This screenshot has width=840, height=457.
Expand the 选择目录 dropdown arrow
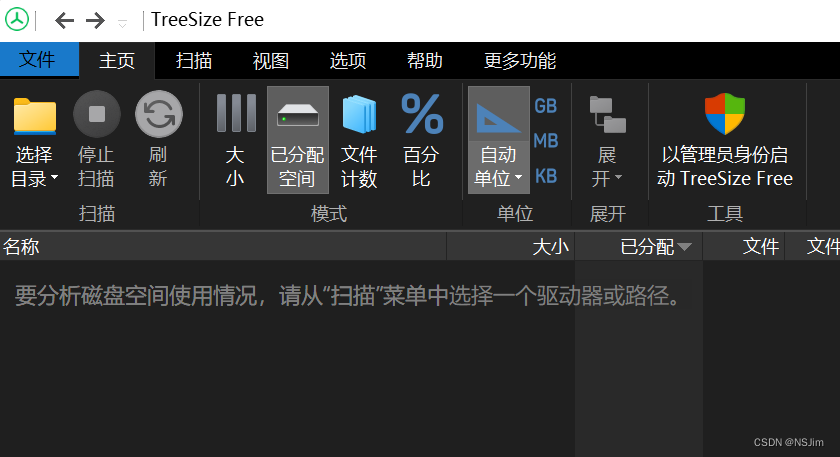[x=54, y=177]
